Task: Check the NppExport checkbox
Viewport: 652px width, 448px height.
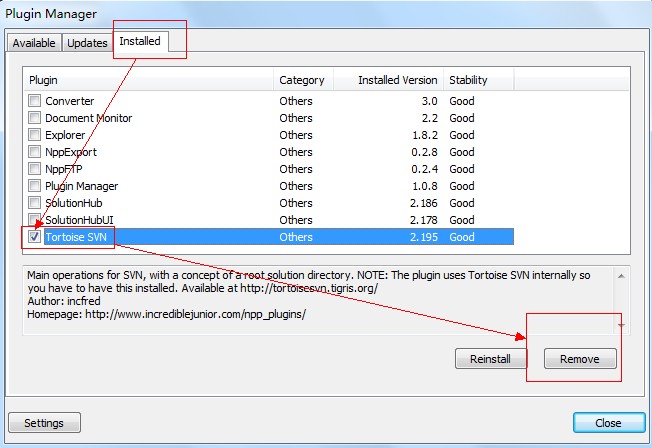Action: pos(35,152)
